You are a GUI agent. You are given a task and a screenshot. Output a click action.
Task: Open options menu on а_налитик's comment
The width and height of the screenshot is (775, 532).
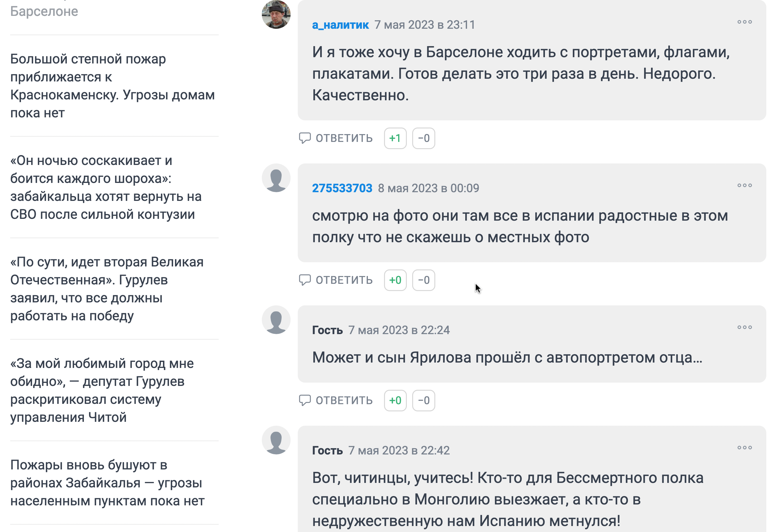744,22
